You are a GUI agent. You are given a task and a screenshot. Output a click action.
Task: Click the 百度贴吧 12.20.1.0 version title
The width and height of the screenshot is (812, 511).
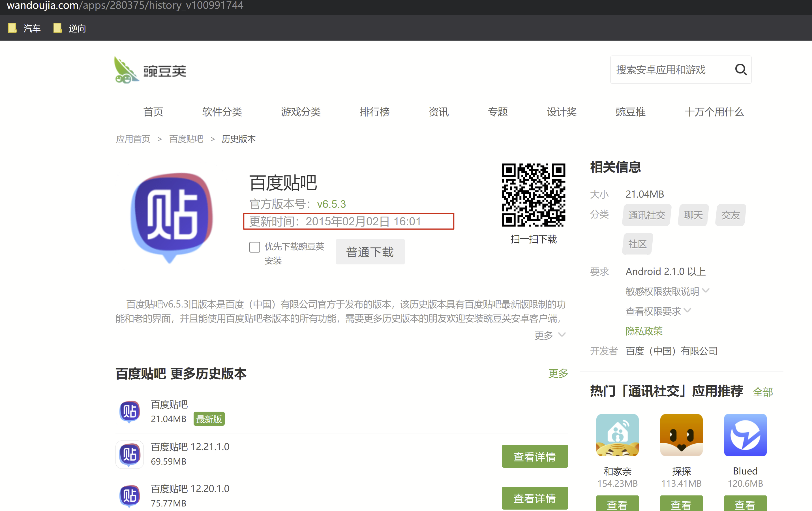(x=190, y=488)
